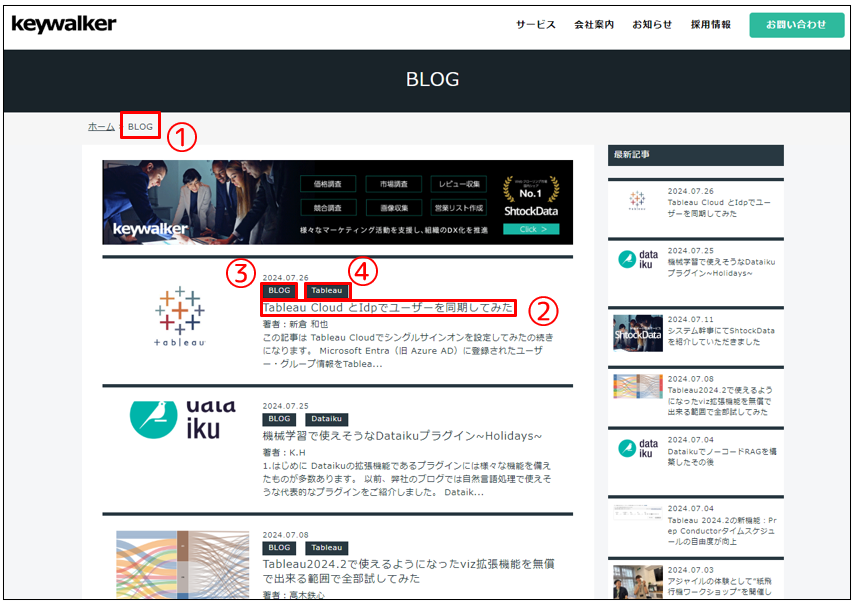This screenshot has height=605, width=855.
Task: Click sidebar ShtockData thumbnail for 2024.07.11 post
Action: (x=637, y=333)
